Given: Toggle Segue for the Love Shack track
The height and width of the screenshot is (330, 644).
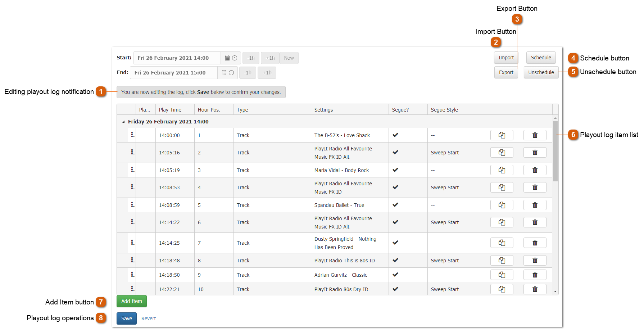Looking at the screenshot, I should click(395, 135).
